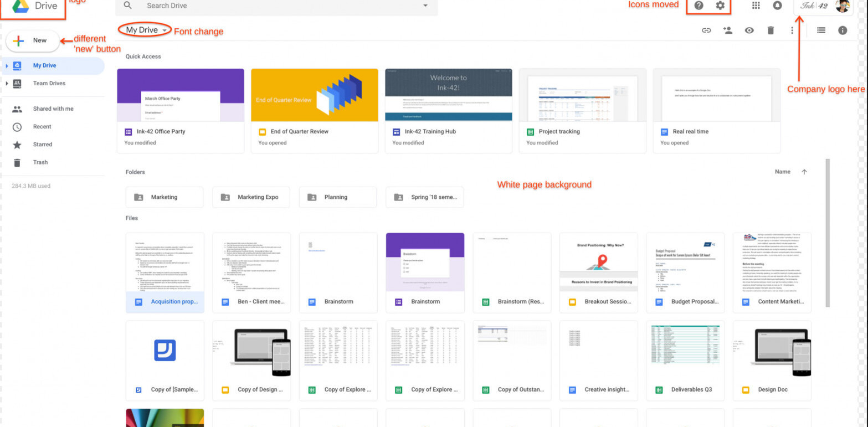Image resolution: width=868 pixels, height=427 pixels.
Task: Open the Google apps grid icon
Action: [756, 6]
